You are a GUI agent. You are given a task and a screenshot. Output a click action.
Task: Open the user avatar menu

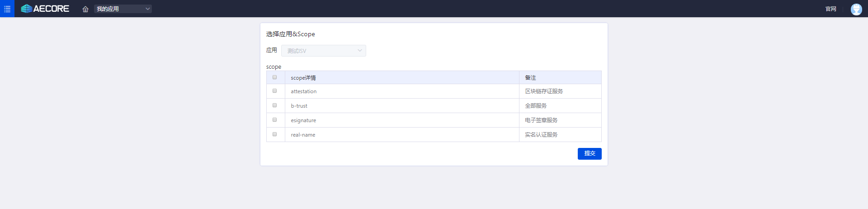point(856,9)
